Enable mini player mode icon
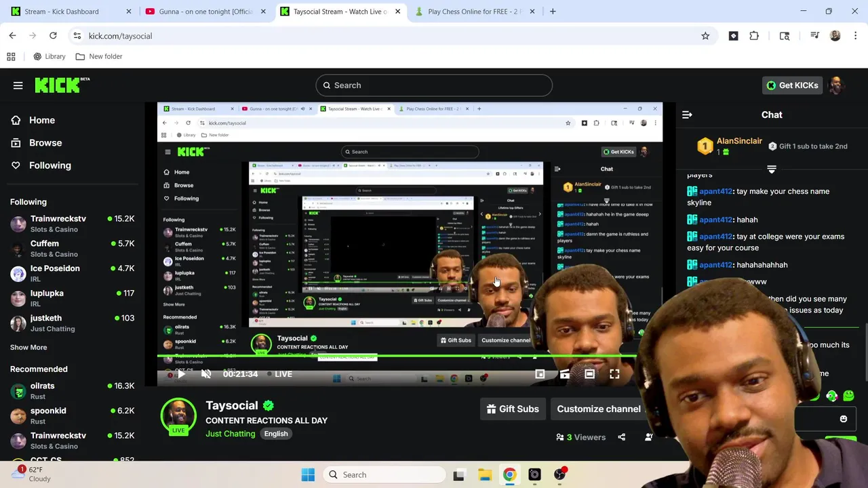The image size is (868, 488). coord(540,374)
